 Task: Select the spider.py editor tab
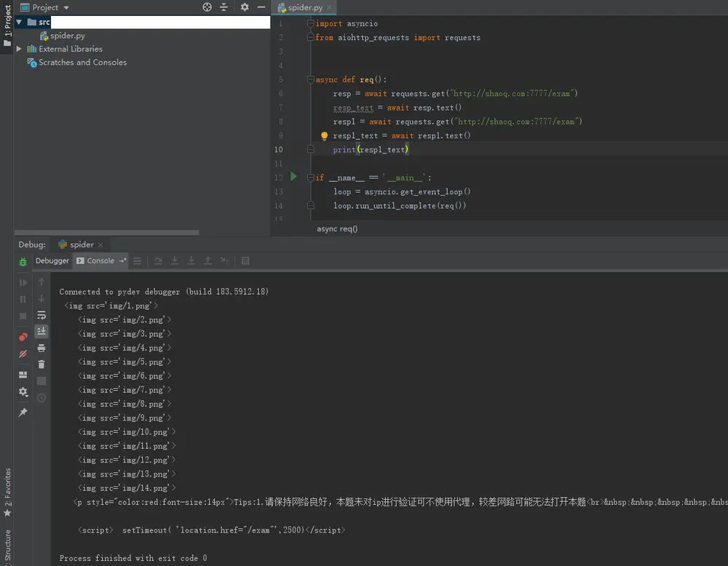(x=304, y=7)
